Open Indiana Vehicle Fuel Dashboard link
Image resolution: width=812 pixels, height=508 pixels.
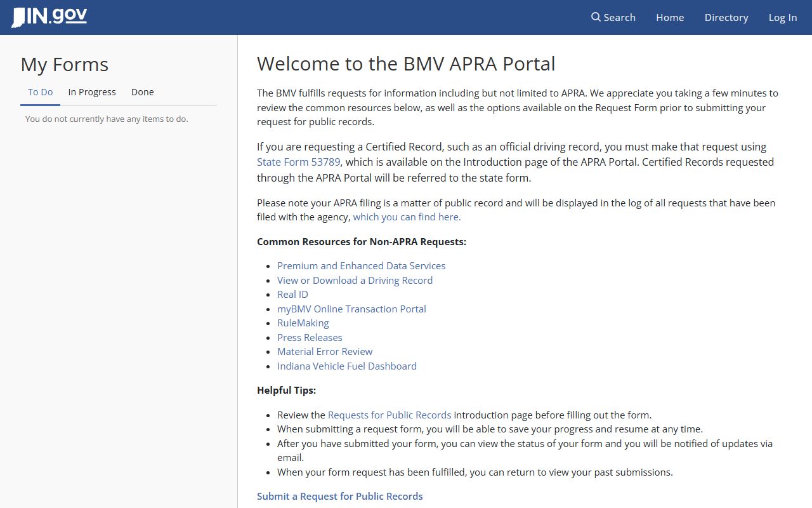347,366
